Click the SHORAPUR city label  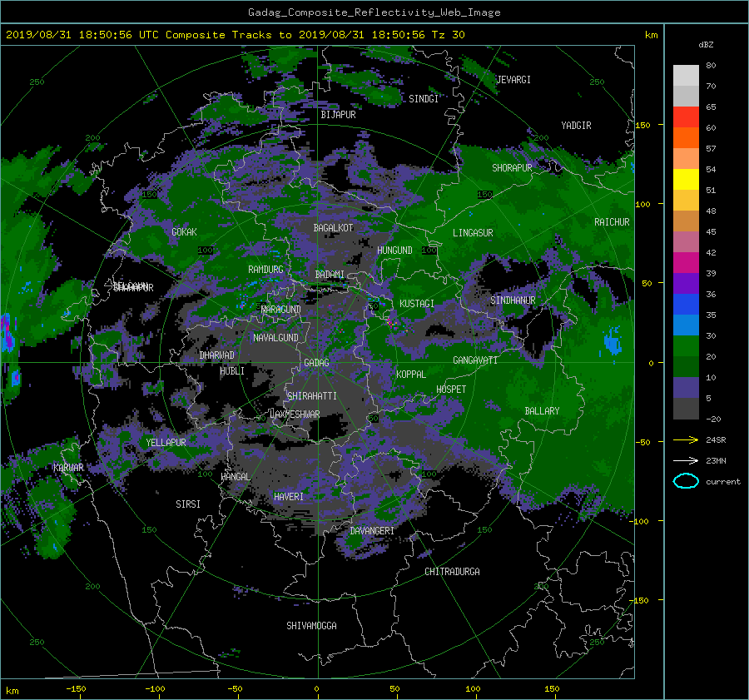tap(512, 168)
